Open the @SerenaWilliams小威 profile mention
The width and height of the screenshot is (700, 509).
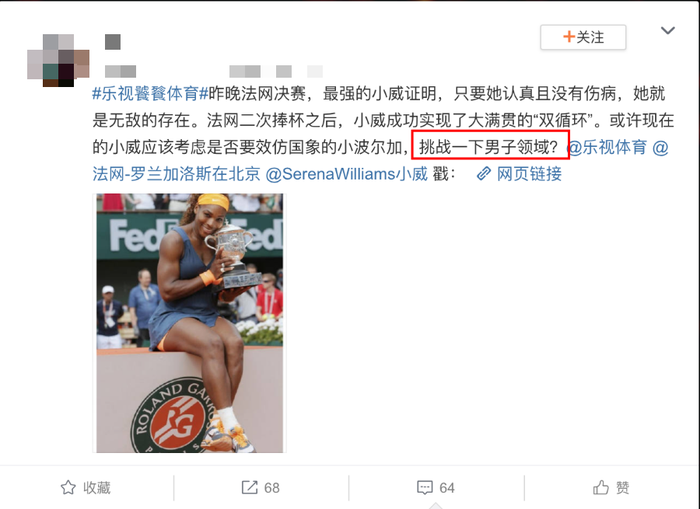[x=346, y=174]
